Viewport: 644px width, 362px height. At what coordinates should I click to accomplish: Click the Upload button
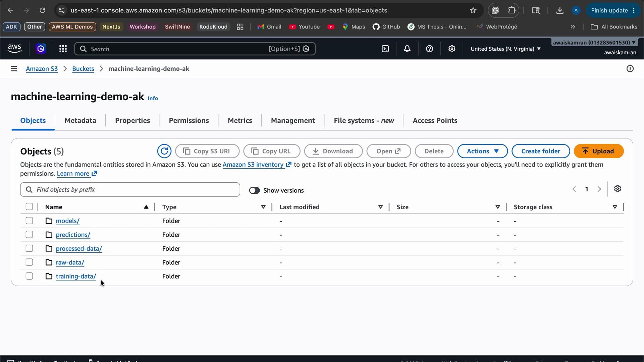point(599,151)
